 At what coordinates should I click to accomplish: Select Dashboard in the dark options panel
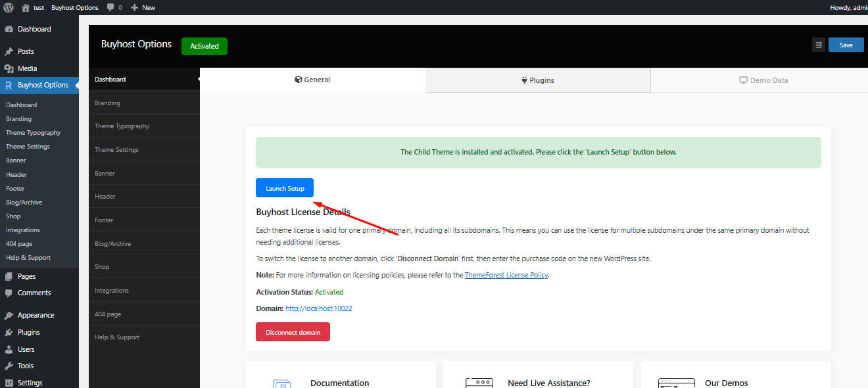point(144,79)
